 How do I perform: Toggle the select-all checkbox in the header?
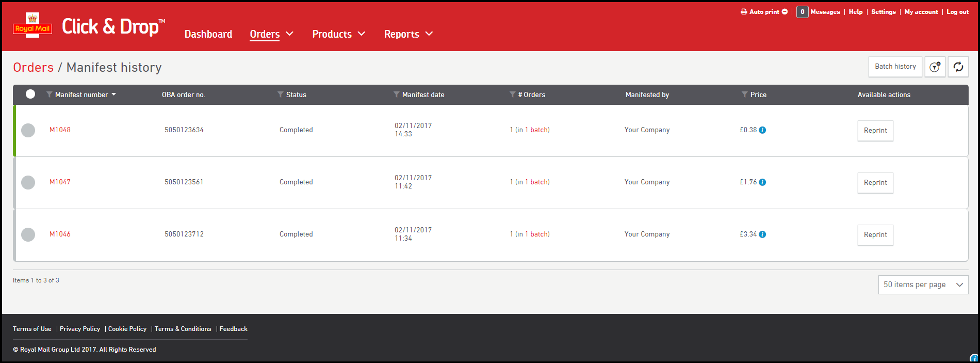(30, 94)
